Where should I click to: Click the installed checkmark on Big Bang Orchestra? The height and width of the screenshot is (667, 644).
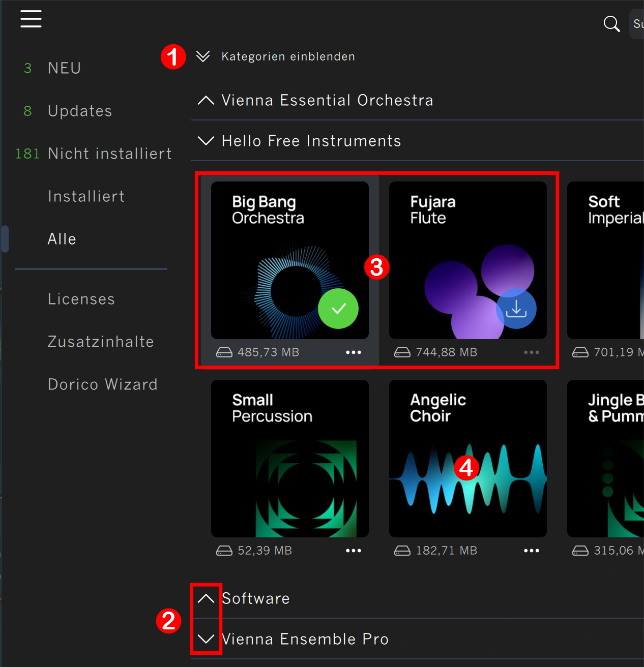(338, 309)
